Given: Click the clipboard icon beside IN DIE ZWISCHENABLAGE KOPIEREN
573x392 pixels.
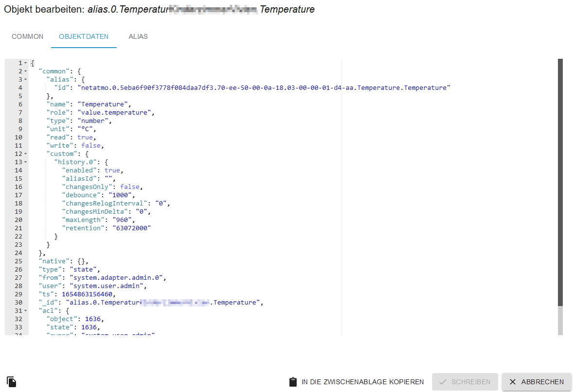Looking at the screenshot, I should point(293,382).
